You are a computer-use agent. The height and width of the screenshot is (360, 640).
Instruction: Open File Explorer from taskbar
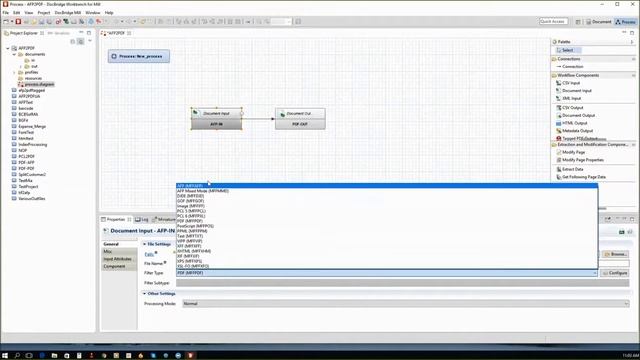coord(54,356)
